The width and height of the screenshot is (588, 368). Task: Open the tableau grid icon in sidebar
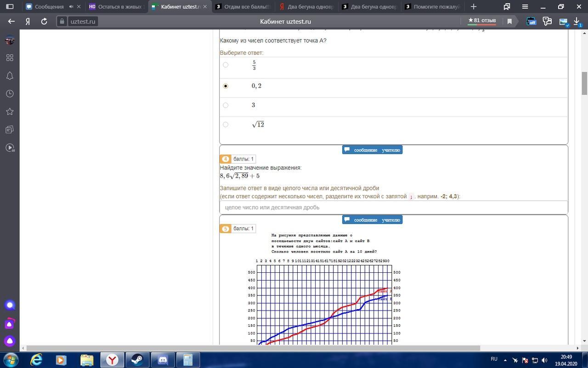tap(10, 57)
